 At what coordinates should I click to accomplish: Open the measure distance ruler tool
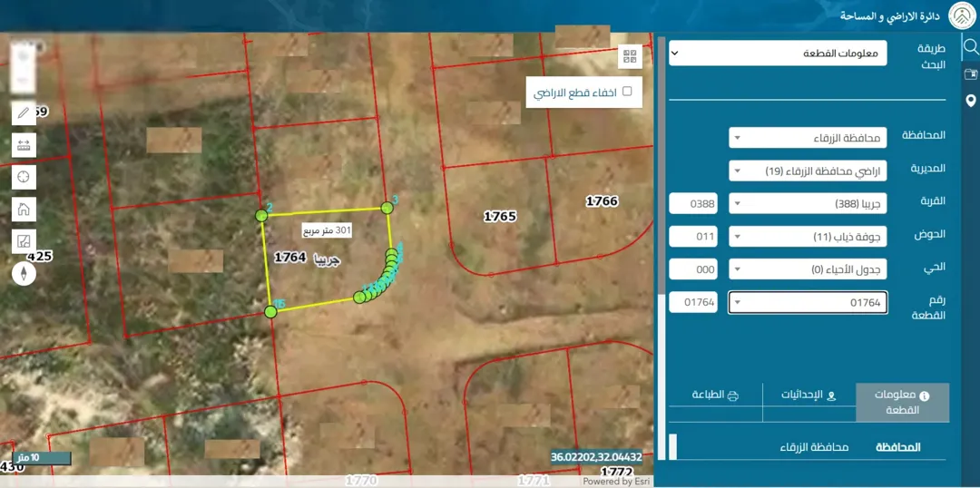(24, 145)
